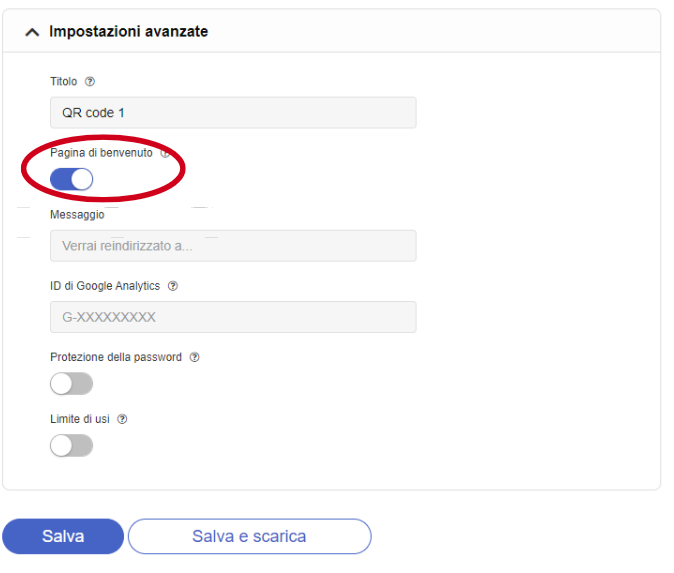674x573 pixels.
Task: Enable the Protezione della password switch
Action: click(71, 384)
